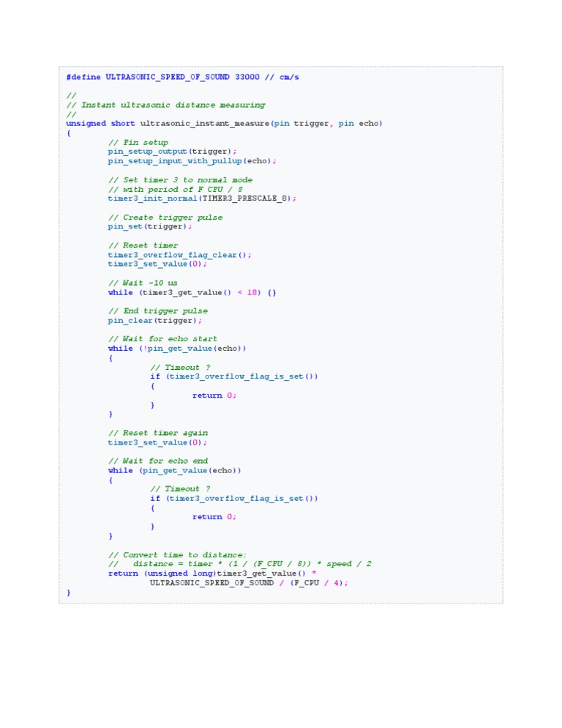Screen dimensions: 562x728
Task: Click the pin_clear(trigger) statement
Action: (x=155, y=320)
